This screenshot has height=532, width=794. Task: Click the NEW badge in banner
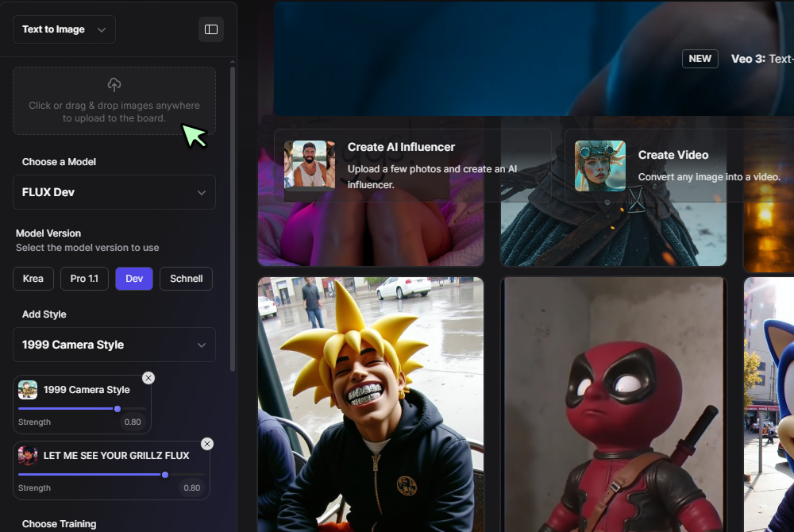pos(700,59)
